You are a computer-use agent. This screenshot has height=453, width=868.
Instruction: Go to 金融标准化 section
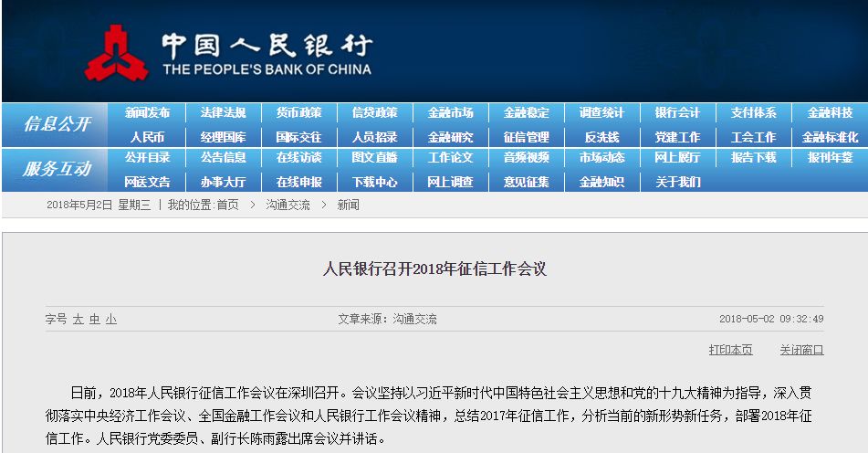click(x=830, y=137)
